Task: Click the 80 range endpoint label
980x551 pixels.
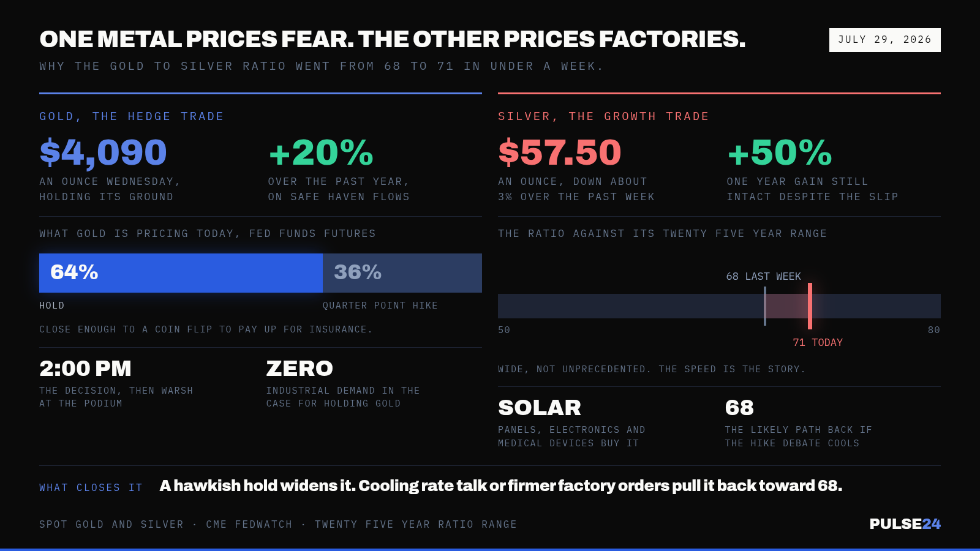Action: click(934, 330)
